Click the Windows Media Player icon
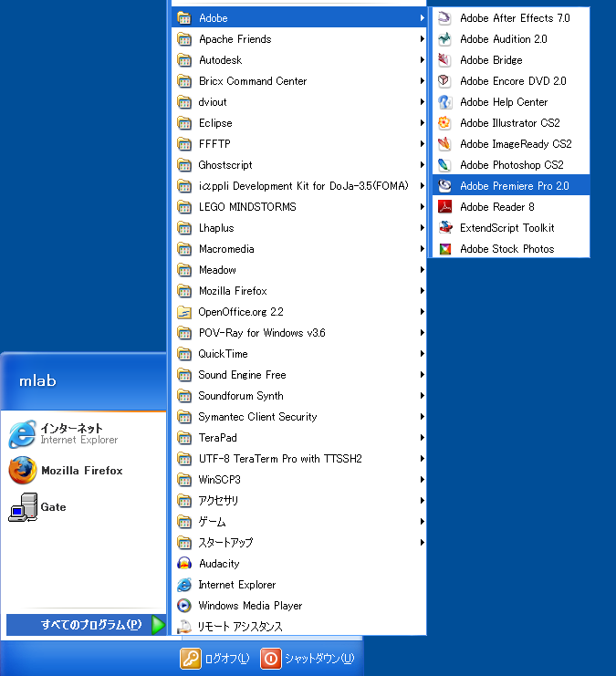The image size is (616, 676). click(x=184, y=606)
